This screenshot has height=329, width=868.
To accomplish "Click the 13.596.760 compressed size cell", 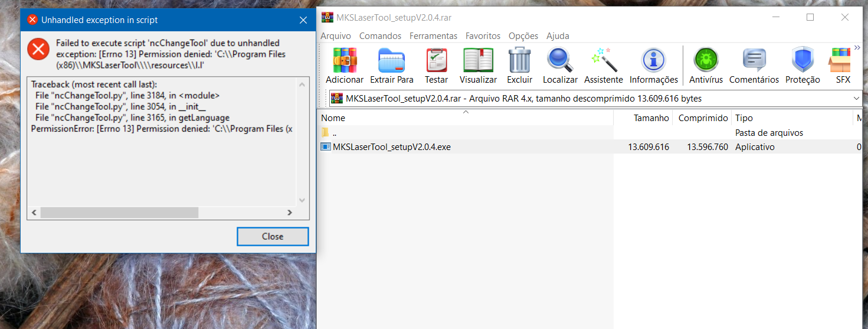I will click(x=707, y=146).
